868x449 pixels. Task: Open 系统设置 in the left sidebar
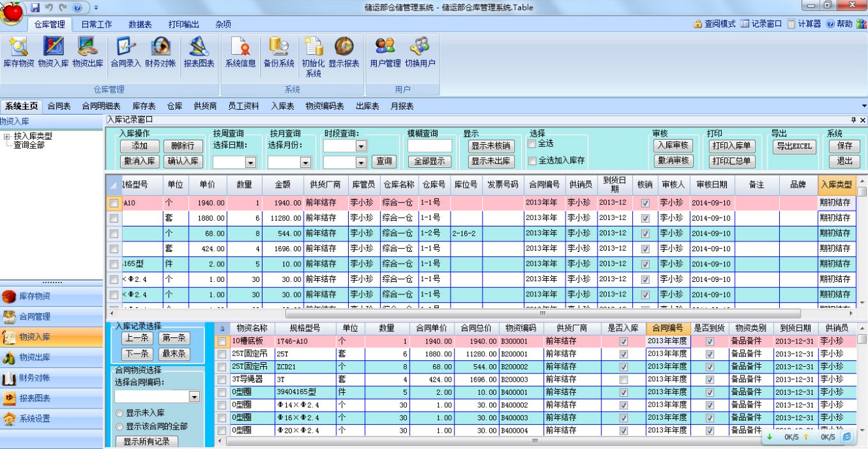tap(52, 418)
